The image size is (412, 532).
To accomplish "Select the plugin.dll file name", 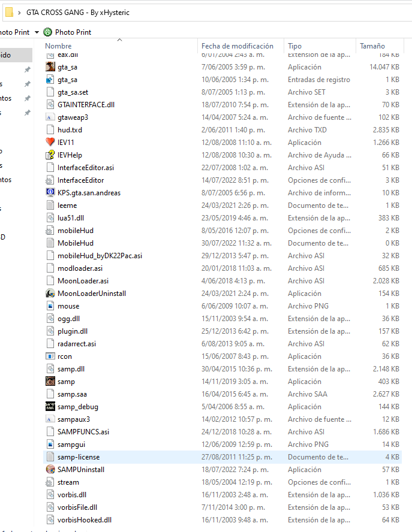I will (73, 331).
